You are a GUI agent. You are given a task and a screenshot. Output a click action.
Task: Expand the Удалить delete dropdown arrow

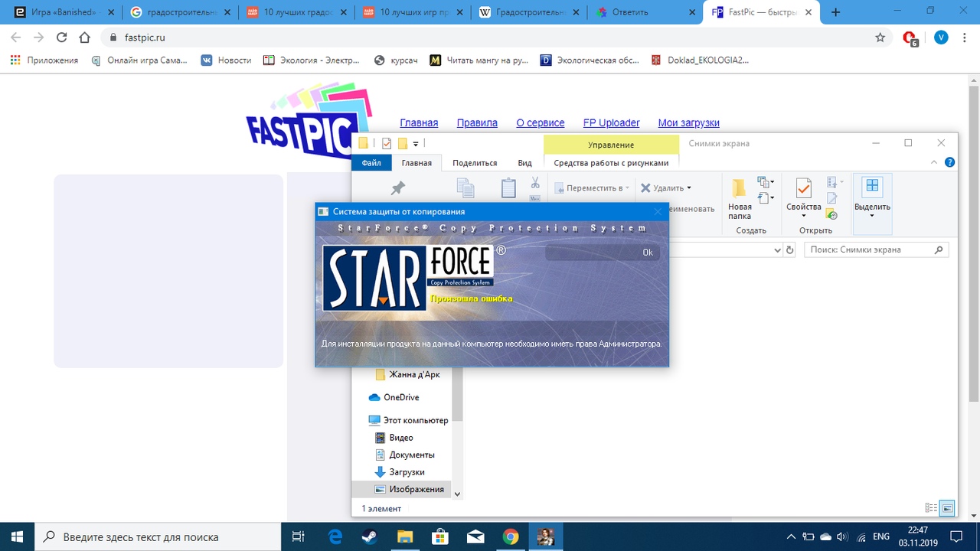point(689,188)
